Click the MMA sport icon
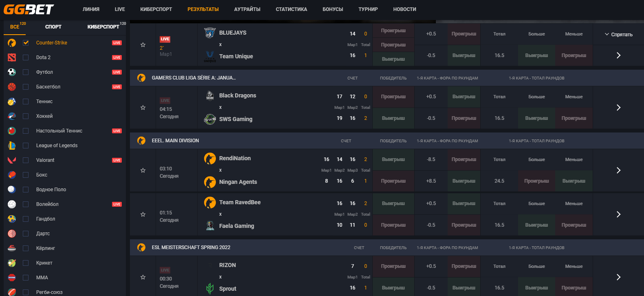 pyautogui.click(x=12, y=278)
